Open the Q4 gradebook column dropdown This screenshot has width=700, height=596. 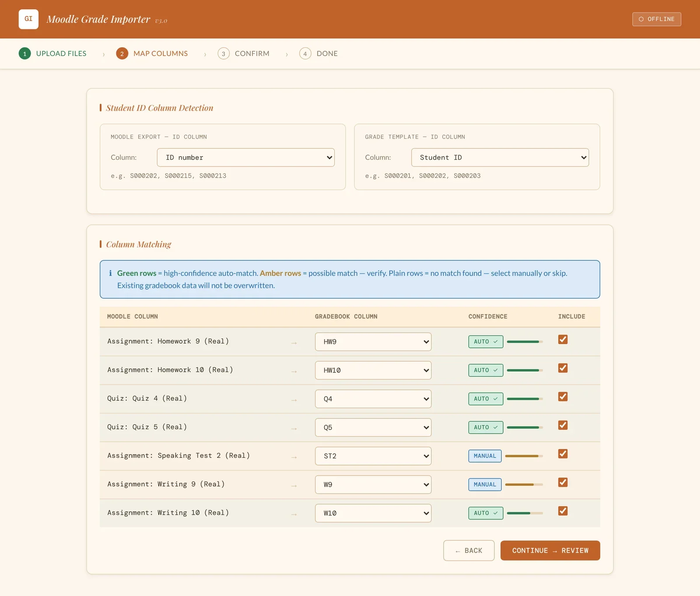[x=373, y=399]
